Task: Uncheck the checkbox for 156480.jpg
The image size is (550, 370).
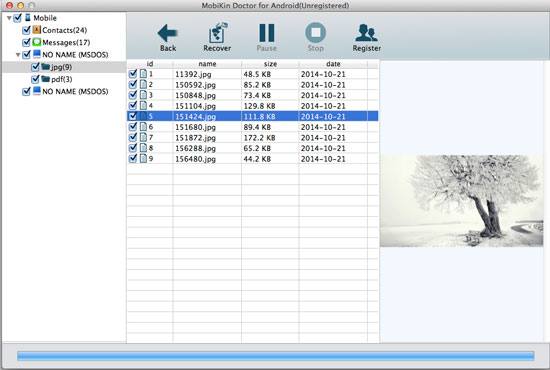Action: (133, 158)
